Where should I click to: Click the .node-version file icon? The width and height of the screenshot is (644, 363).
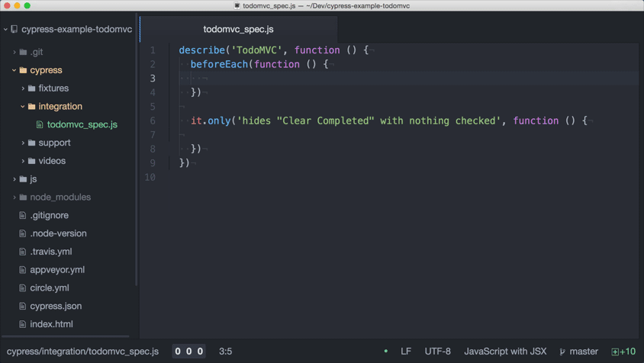23,233
